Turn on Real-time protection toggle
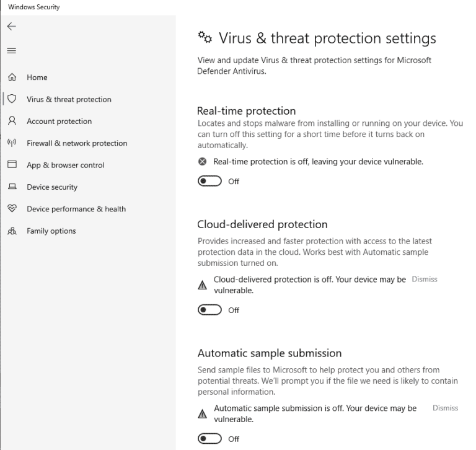This screenshot has width=476, height=450. coord(209,181)
